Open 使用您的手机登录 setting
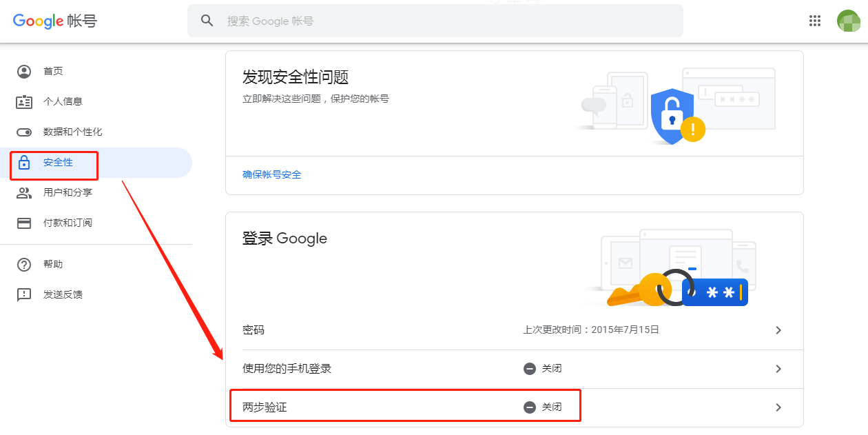Viewport: 868px width, 435px height. 515,369
